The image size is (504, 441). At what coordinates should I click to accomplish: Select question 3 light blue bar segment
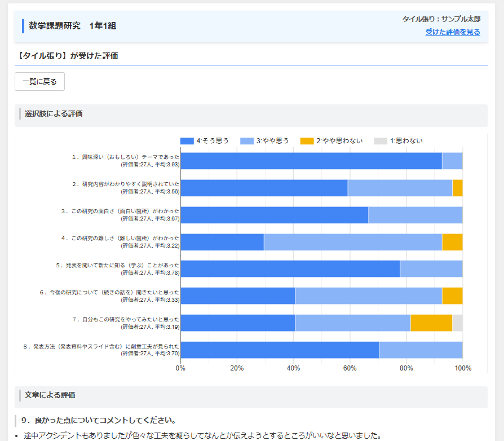click(x=415, y=215)
